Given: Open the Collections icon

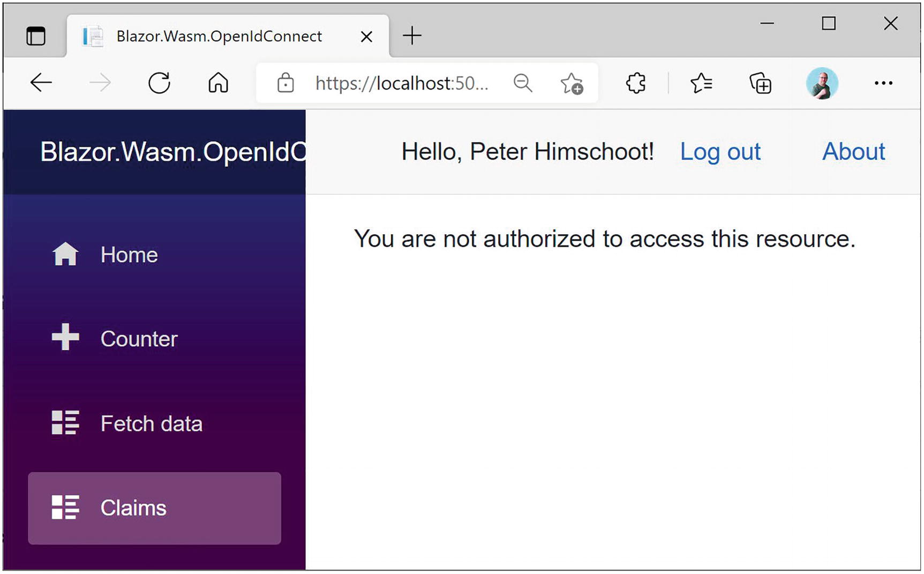Looking at the screenshot, I should pyautogui.click(x=760, y=83).
